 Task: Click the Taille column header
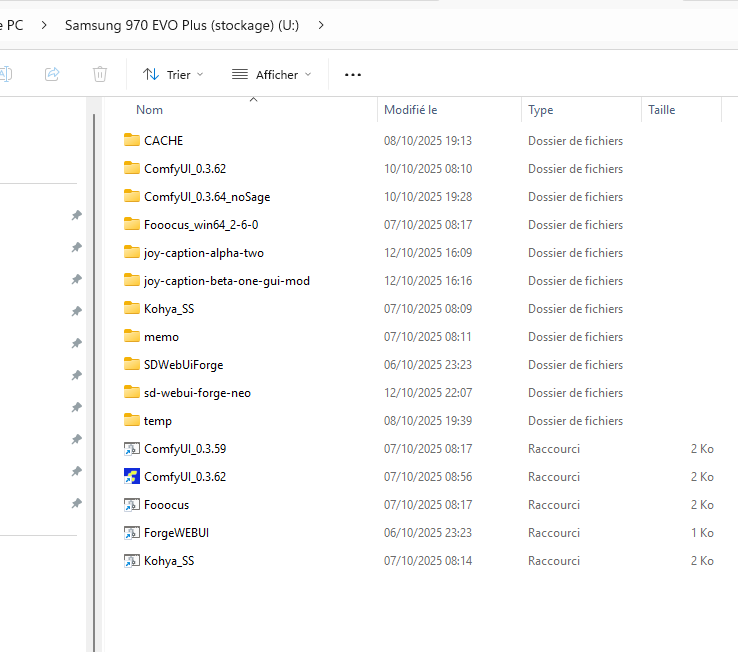click(x=661, y=110)
